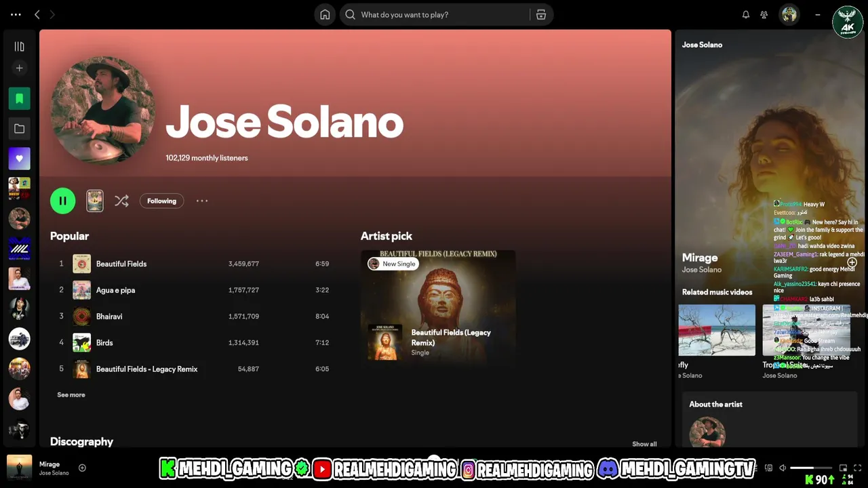Open the beach tree related music video thumbnail
The width and height of the screenshot is (868, 488).
point(717,330)
